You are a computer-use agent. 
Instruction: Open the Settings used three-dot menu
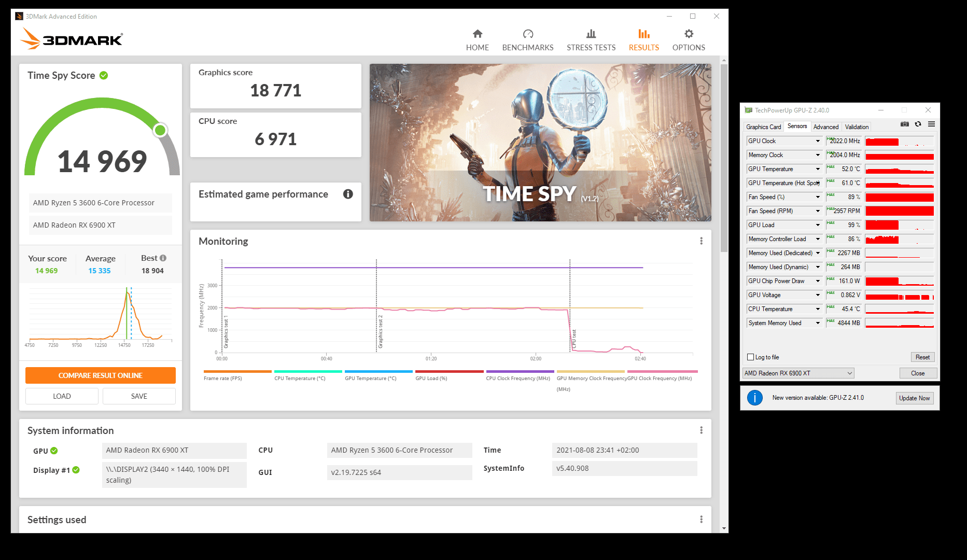(x=701, y=520)
